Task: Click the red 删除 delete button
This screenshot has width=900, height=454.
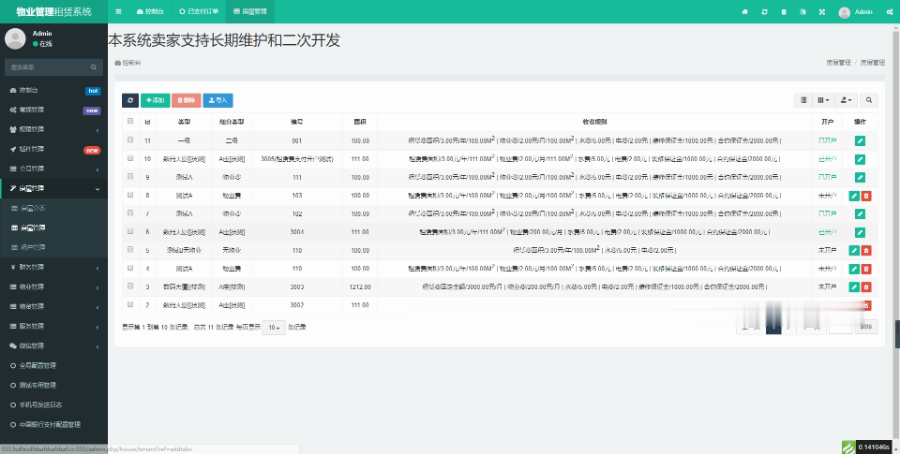Action: click(x=186, y=100)
